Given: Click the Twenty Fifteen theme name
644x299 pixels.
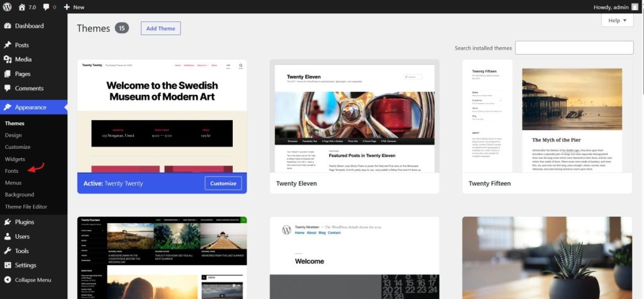Looking at the screenshot, I should (489, 183).
